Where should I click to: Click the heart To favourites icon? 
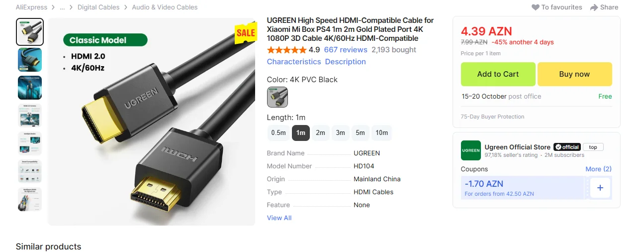point(536,7)
